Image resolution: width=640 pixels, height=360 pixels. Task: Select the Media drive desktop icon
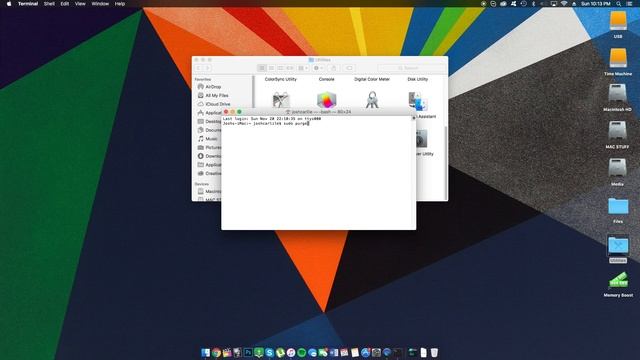pos(618,168)
